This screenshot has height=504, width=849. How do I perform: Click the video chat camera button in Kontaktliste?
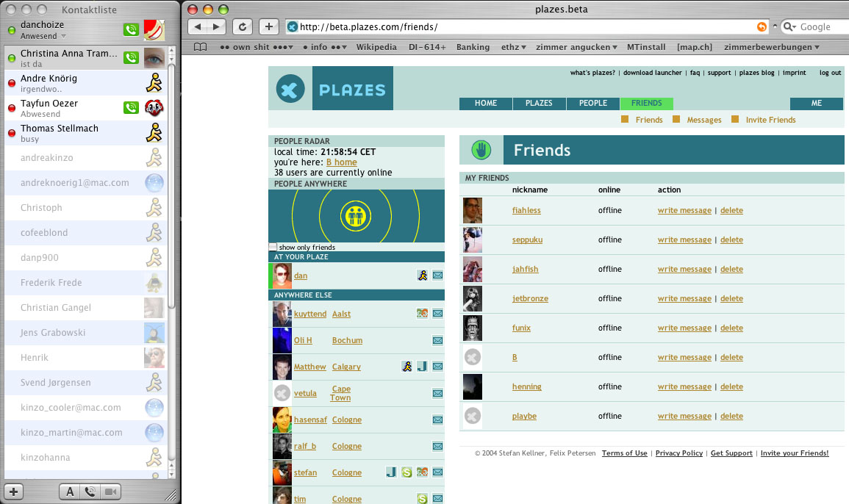pos(110,492)
